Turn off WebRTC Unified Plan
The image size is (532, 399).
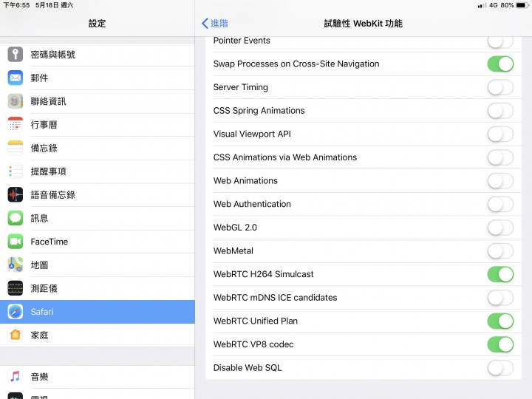point(500,321)
